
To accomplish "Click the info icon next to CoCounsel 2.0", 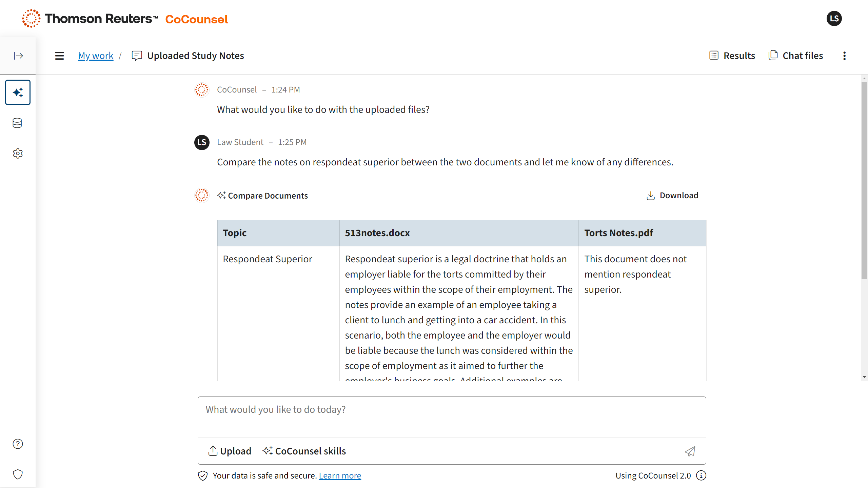I will coord(701,476).
